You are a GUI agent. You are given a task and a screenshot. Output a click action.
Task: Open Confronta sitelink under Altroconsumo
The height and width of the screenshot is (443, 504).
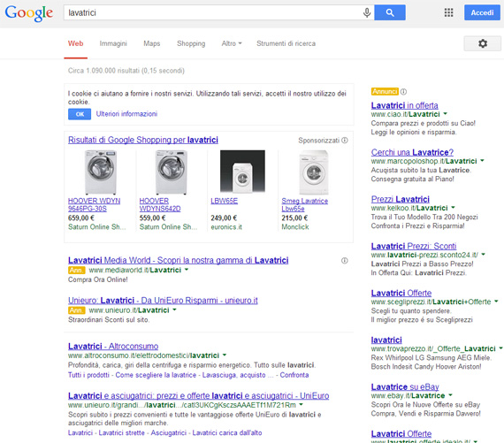point(294,375)
